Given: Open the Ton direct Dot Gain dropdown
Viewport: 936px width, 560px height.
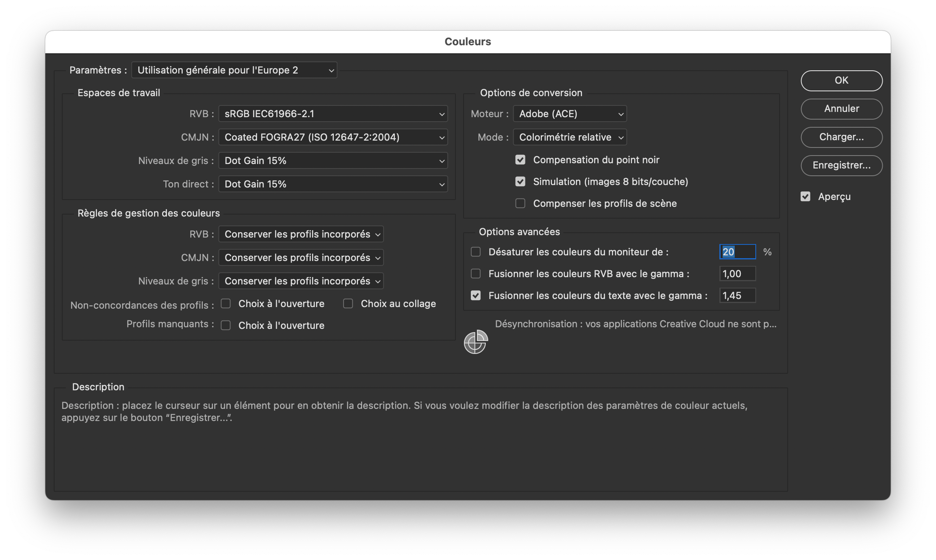Looking at the screenshot, I should (332, 184).
